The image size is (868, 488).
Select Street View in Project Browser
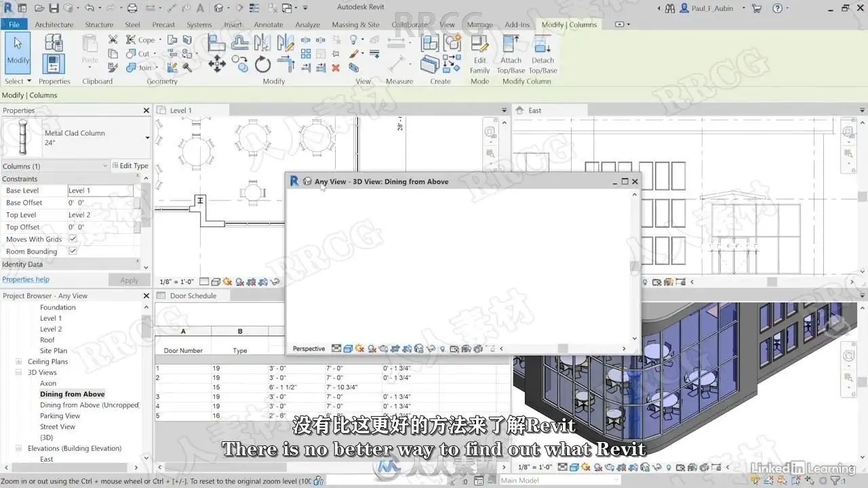pos(58,427)
